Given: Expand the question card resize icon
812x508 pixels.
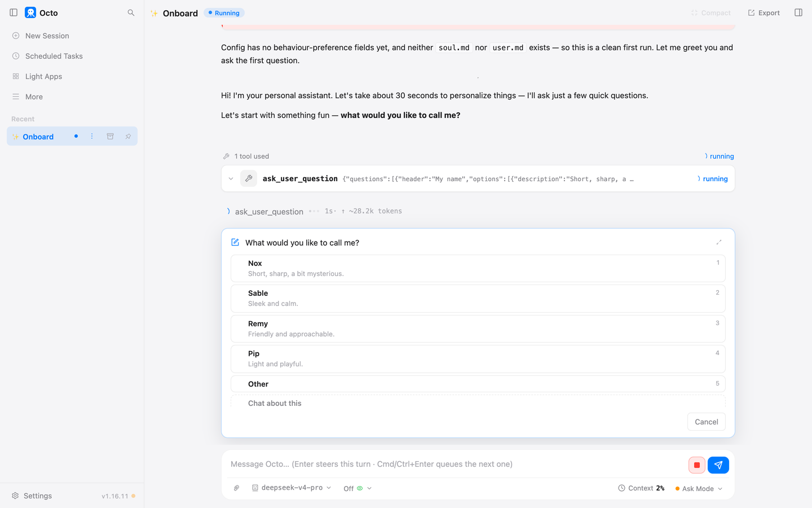Looking at the screenshot, I should 719,242.
